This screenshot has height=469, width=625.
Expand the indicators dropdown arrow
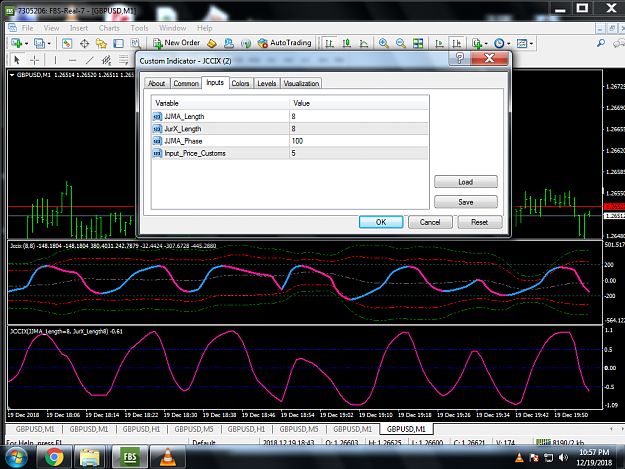click(486, 43)
